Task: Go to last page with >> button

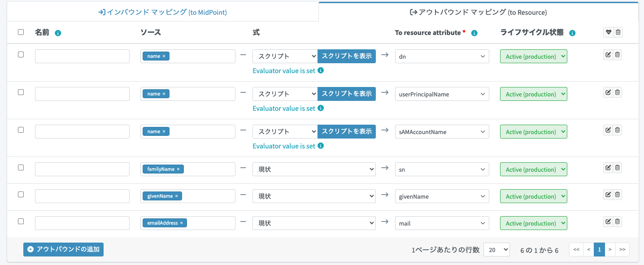Action: (x=622, y=249)
